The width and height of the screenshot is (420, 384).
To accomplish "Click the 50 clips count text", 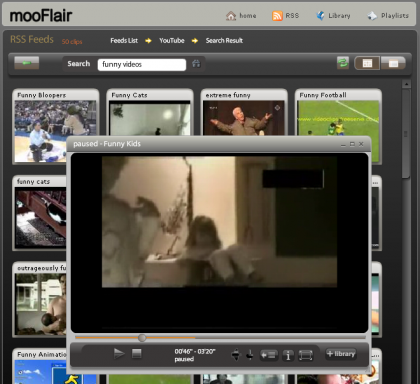I will (72, 42).
